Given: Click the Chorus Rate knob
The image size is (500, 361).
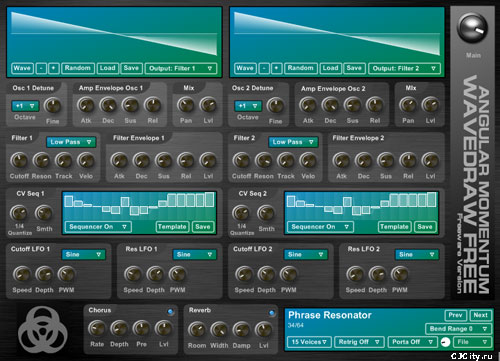Looking at the screenshot, I should coord(97,329).
